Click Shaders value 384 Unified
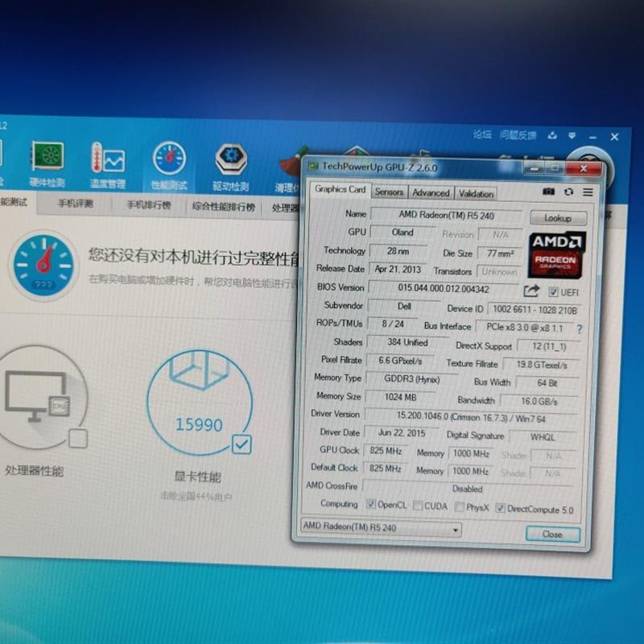 (407, 343)
